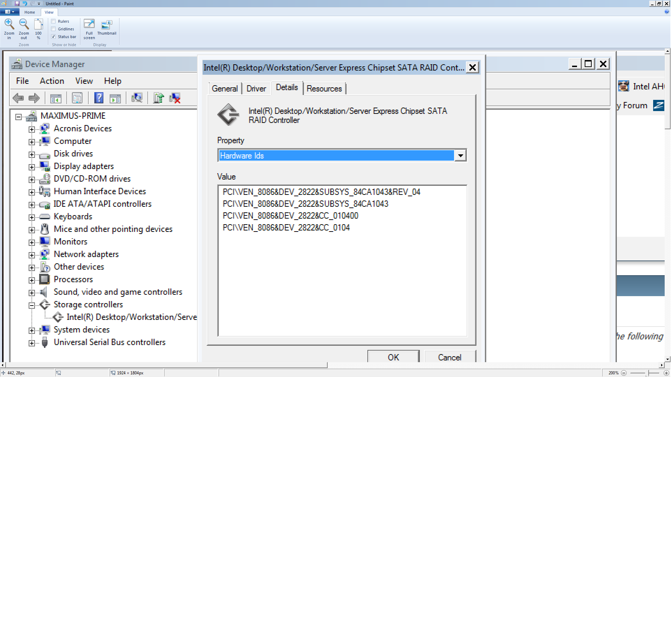The width and height of the screenshot is (672, 630).
Task: Click the Forward arrow in Device Manager toolbar
Action: (x=34, y=98)
